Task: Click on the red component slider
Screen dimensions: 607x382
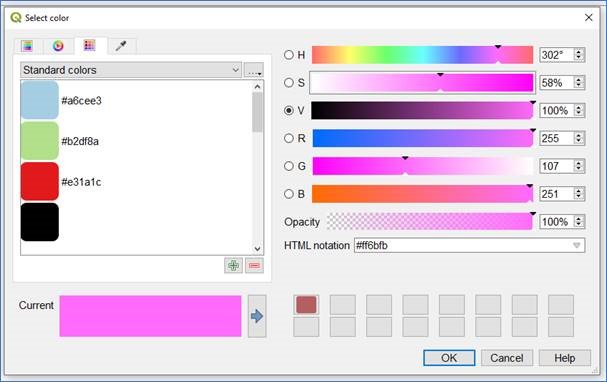Action: [x=422, y=139]
